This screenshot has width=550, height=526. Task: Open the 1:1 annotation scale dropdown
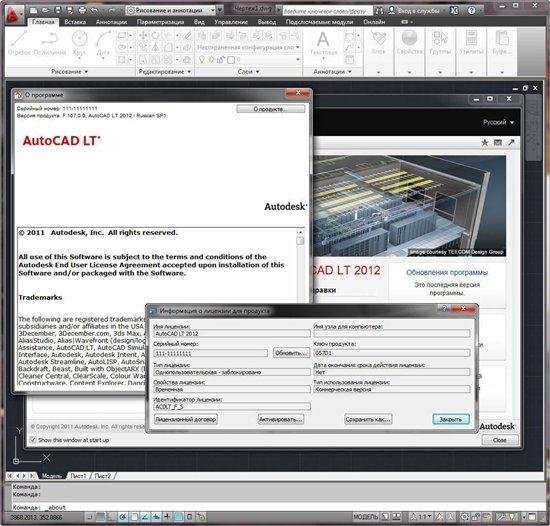click(425, 517)
